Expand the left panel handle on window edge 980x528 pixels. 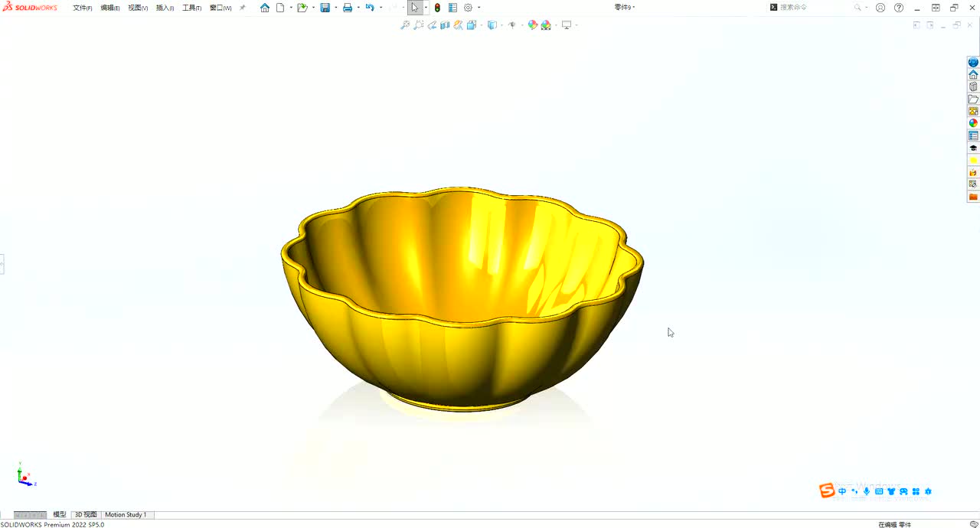(x=2, y=265)
